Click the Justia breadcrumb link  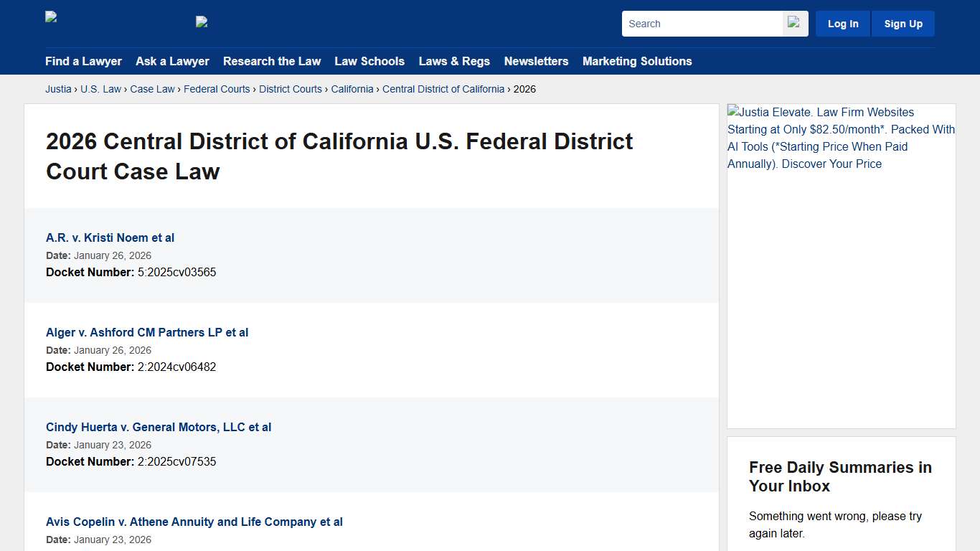[58, 89]
